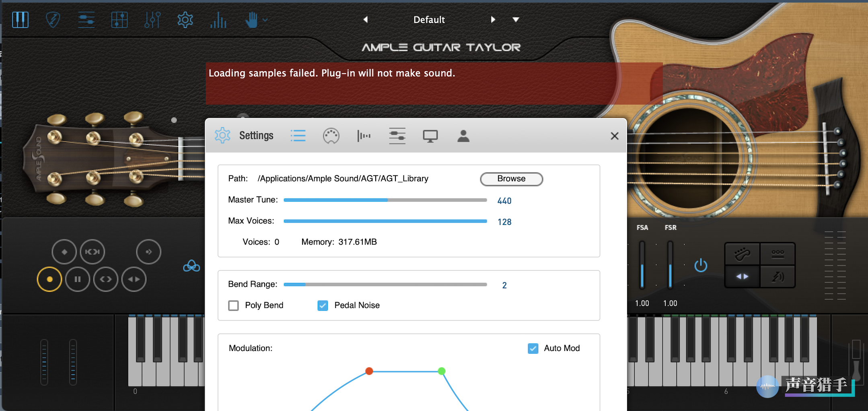
Task: Open the preset dropdown menu arrow
Action: point(516,20)
